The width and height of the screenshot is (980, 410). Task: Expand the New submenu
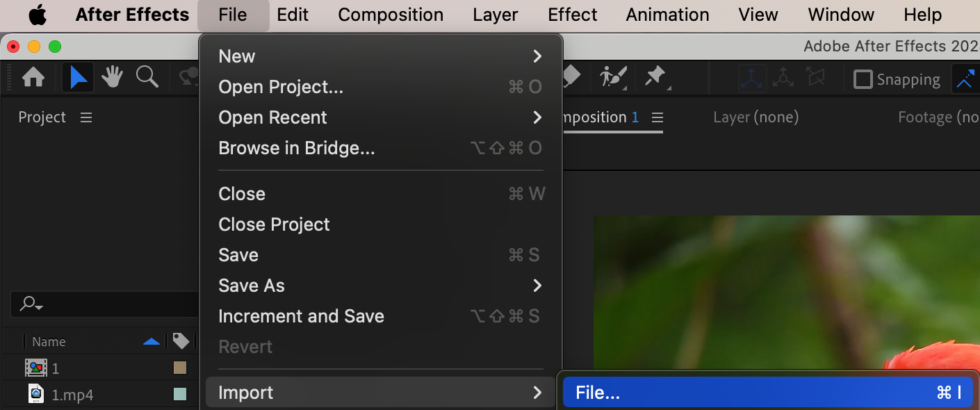coord(380,56)
